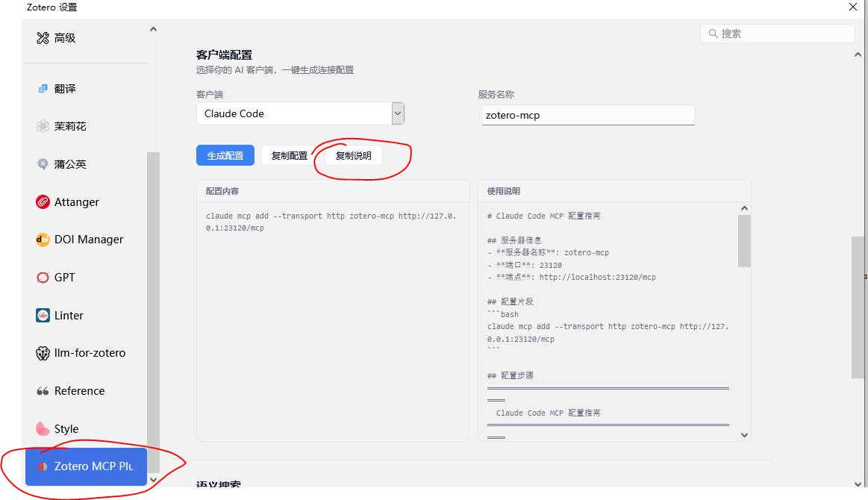Viewport: 868px width, 500px height.
Task: Open the 茉莉花 settings pane
Action: [86, 126]
